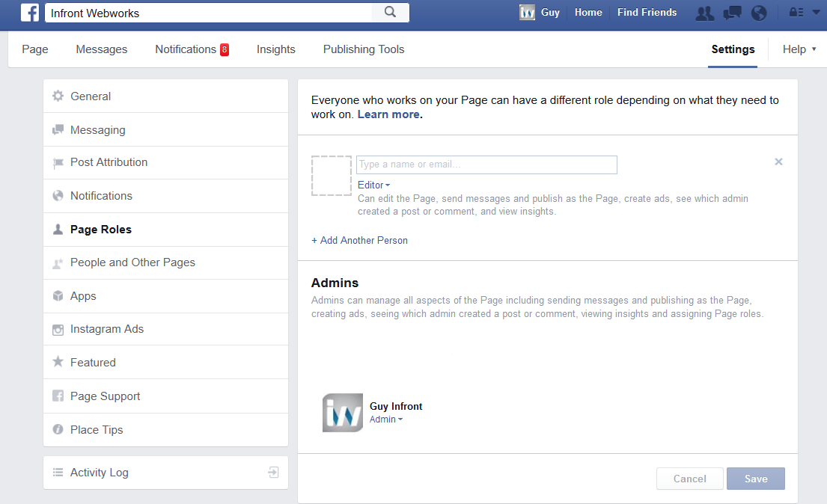Switch to the Messages tab

[x=102, y=49]
